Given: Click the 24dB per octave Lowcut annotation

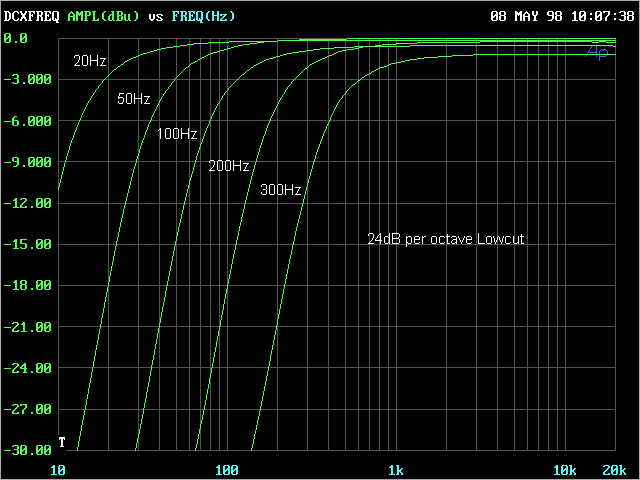Looking at the screenshot, I should coord(446,239).
